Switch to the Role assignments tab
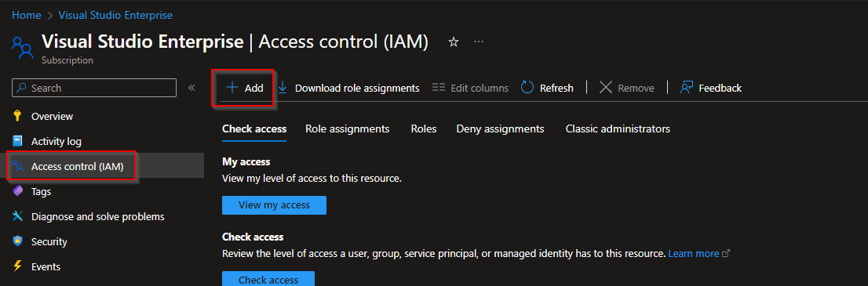The image size is (868, 286). tap(348, 129)
